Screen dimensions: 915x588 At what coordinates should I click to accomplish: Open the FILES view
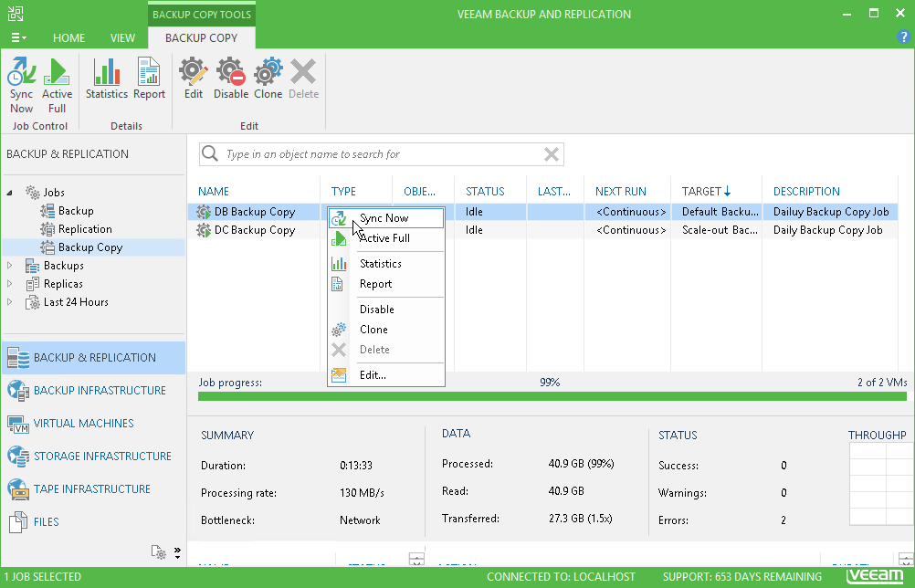click(x=94, y=521)
